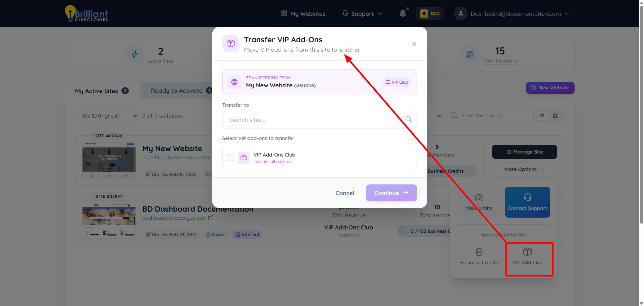Open My Websites from the top navigation
This screenshot has width=644, height=306.
click(303, 13)
